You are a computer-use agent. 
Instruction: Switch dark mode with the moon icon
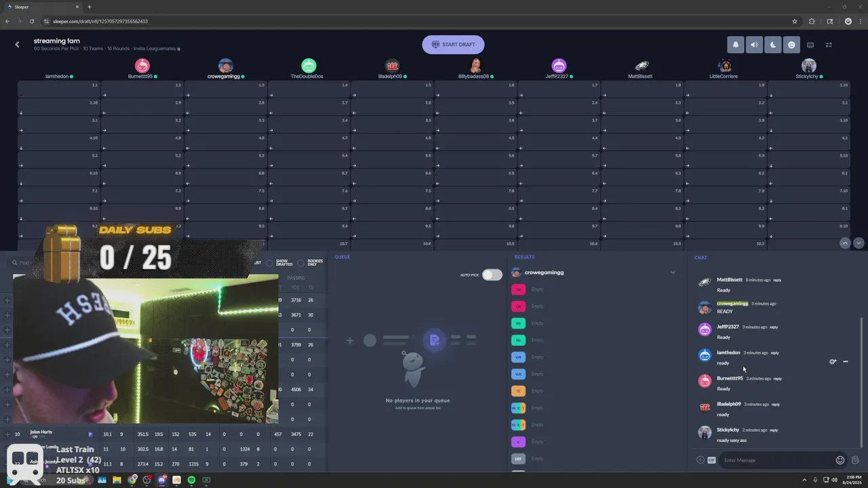click(x=773, y=45)
